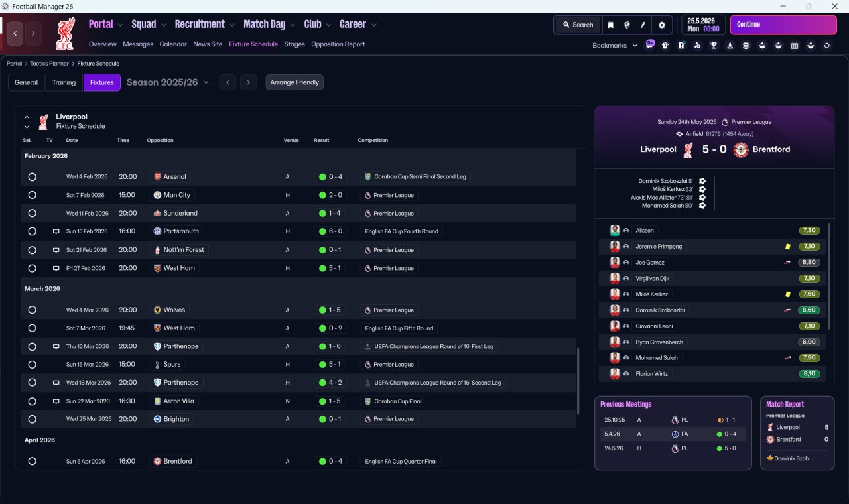Expand the Portal menu chevron
The image size is (849, 504).
click(120, 25)
